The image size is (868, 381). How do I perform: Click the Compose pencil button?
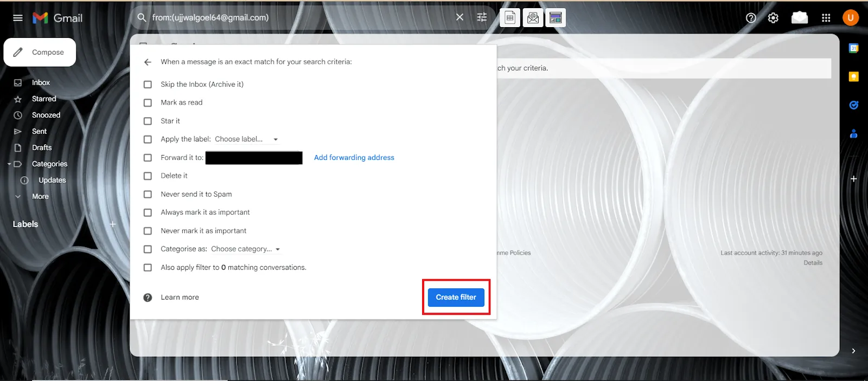(x=40, y=52)
